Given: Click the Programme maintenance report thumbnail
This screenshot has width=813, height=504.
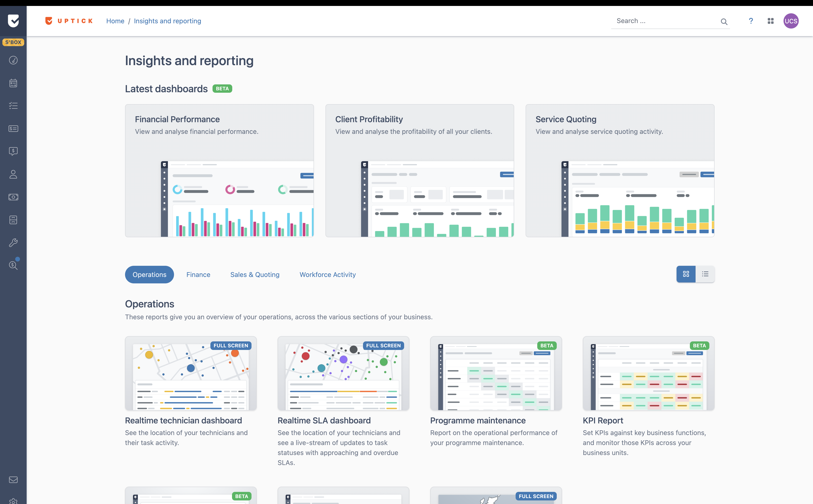Looking at the screenshot, I should 496,373.
